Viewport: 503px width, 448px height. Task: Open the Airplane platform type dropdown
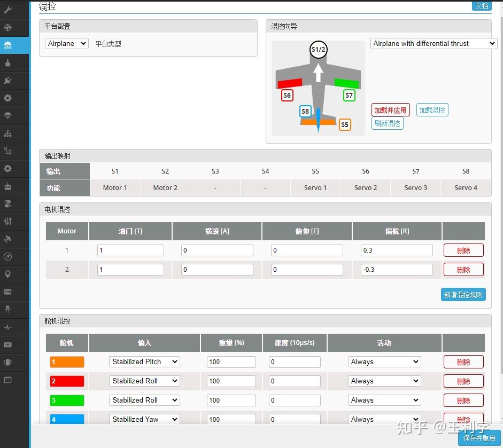pyautogui.click(x=66, y=43)
